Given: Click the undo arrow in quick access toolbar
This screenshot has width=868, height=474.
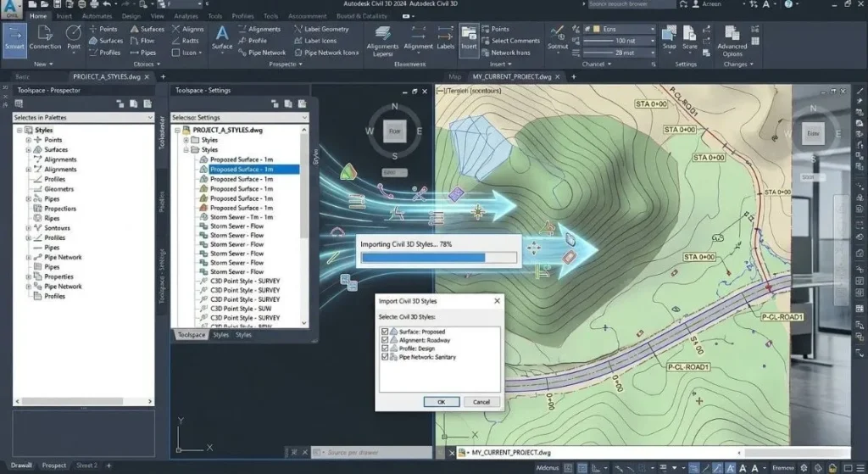Looking at the screenshot, I should click(x=107, y=4).
